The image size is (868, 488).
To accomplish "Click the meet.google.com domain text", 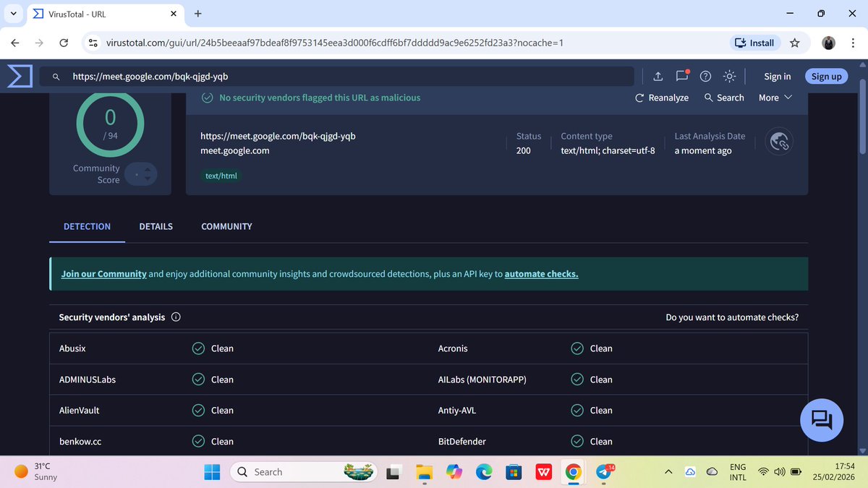I will [235, 151].
